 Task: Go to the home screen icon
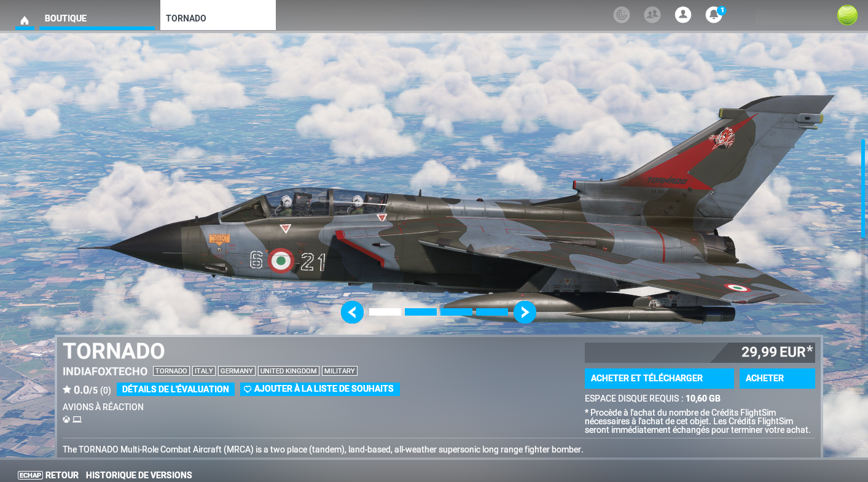(x=25, y=20)
